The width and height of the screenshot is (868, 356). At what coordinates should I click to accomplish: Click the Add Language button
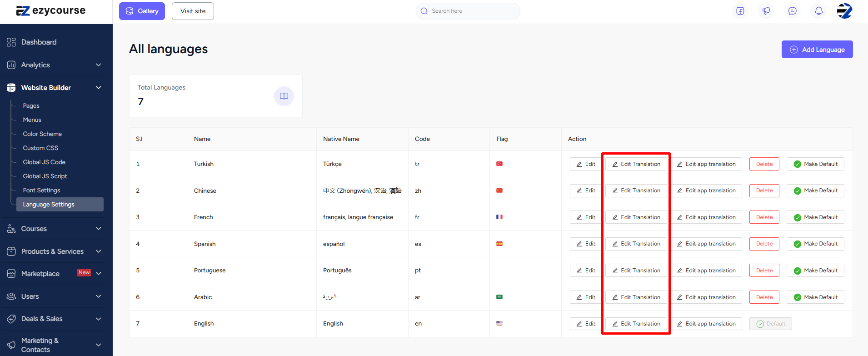[x=817, y=50]
